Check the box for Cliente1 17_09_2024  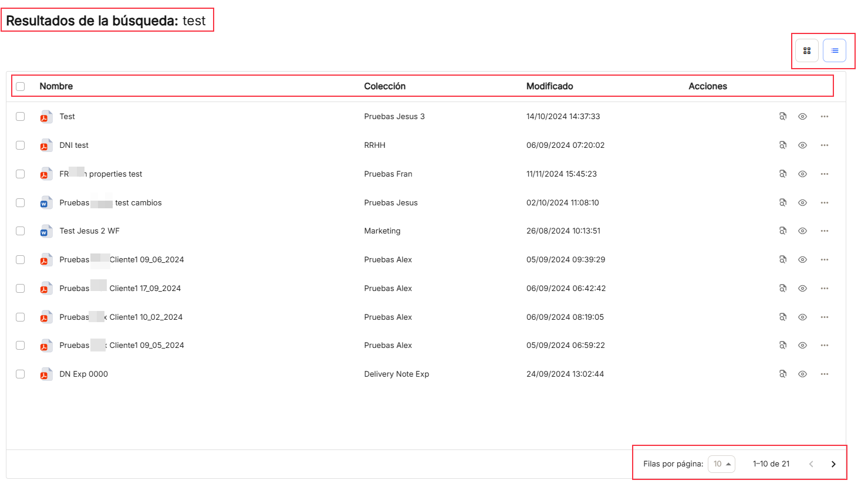(21, 288)
